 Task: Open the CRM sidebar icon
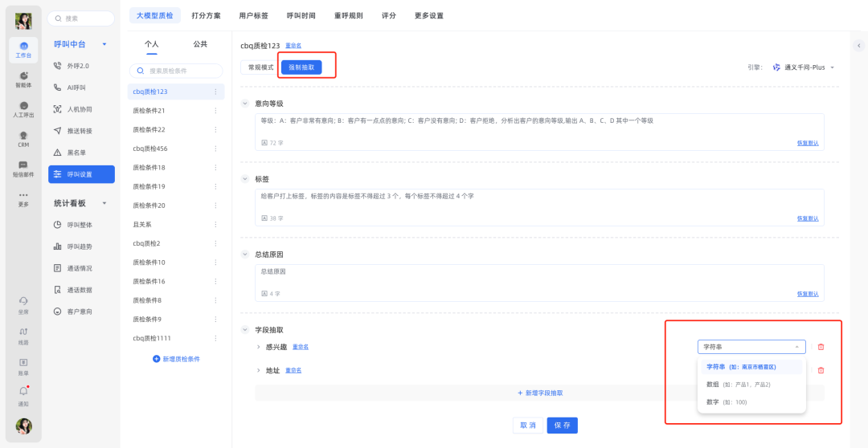click(x=23, y=139)
